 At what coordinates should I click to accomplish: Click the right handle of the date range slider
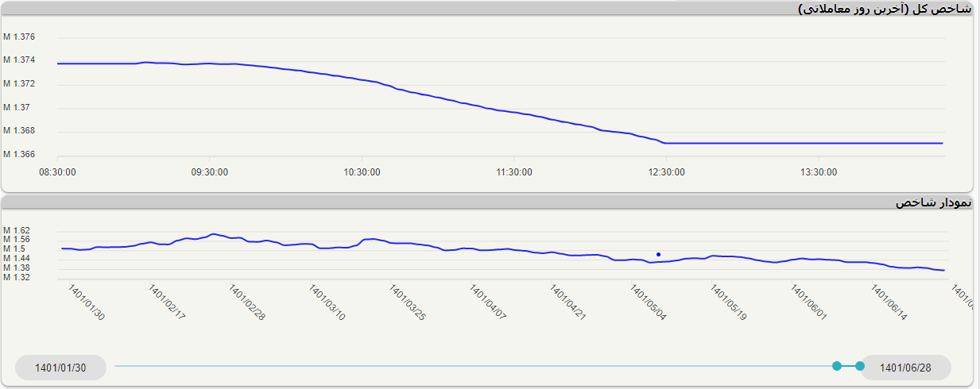click(860, 366)
